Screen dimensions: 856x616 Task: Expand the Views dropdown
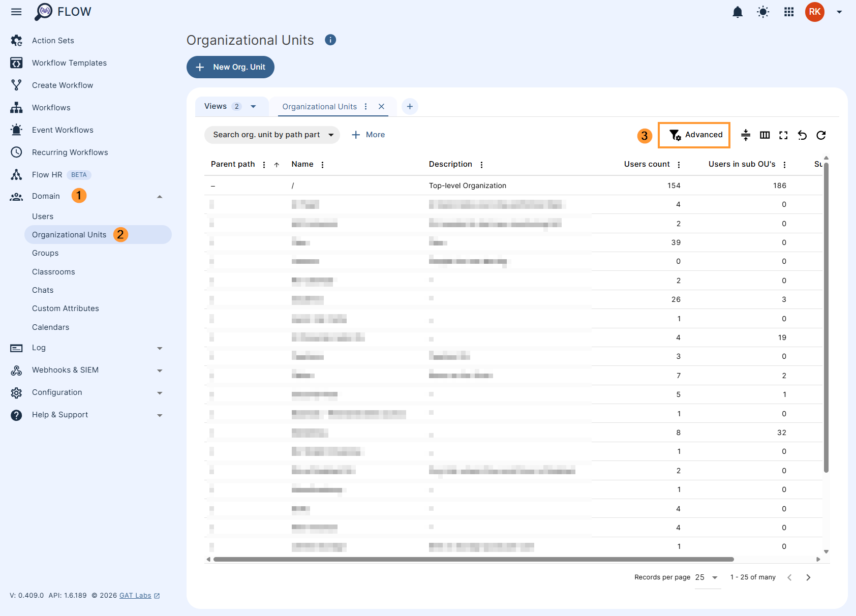253,106
